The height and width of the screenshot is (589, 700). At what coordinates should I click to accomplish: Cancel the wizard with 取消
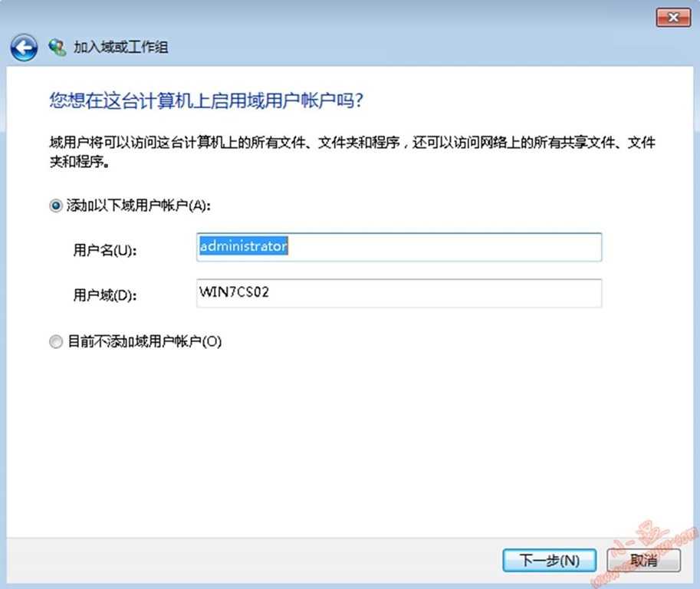click(x=644, y=560)
